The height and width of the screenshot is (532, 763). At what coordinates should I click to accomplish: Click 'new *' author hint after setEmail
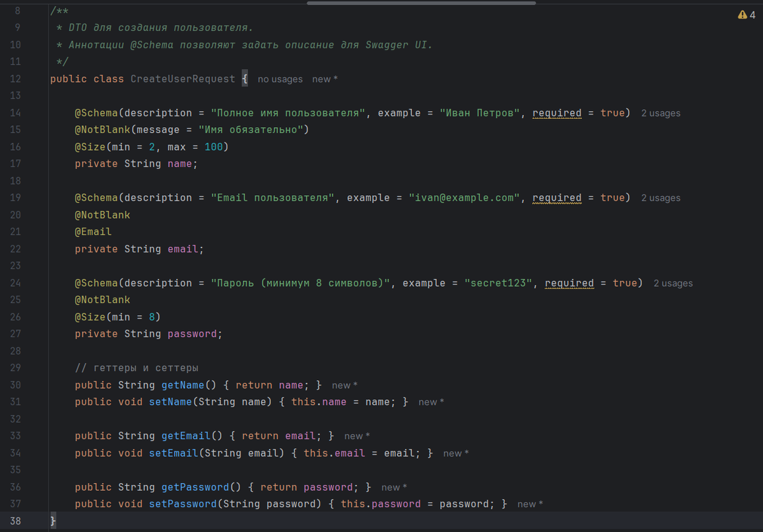point(456,453)
